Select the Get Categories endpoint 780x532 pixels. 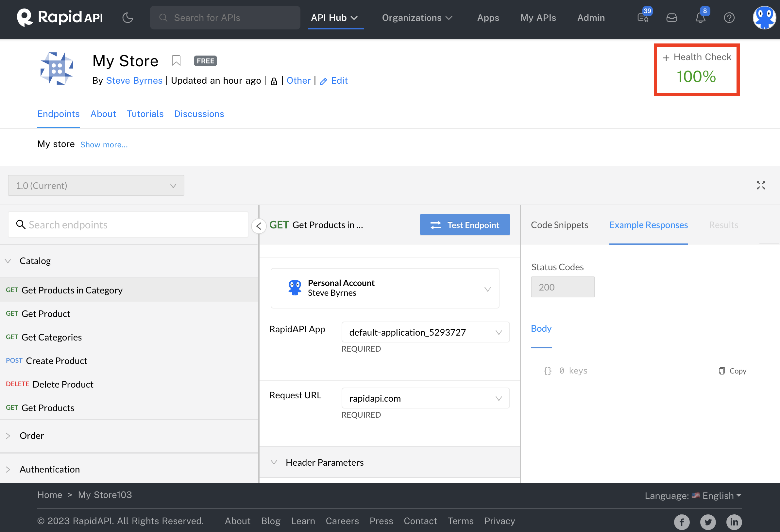click(129, 337)
